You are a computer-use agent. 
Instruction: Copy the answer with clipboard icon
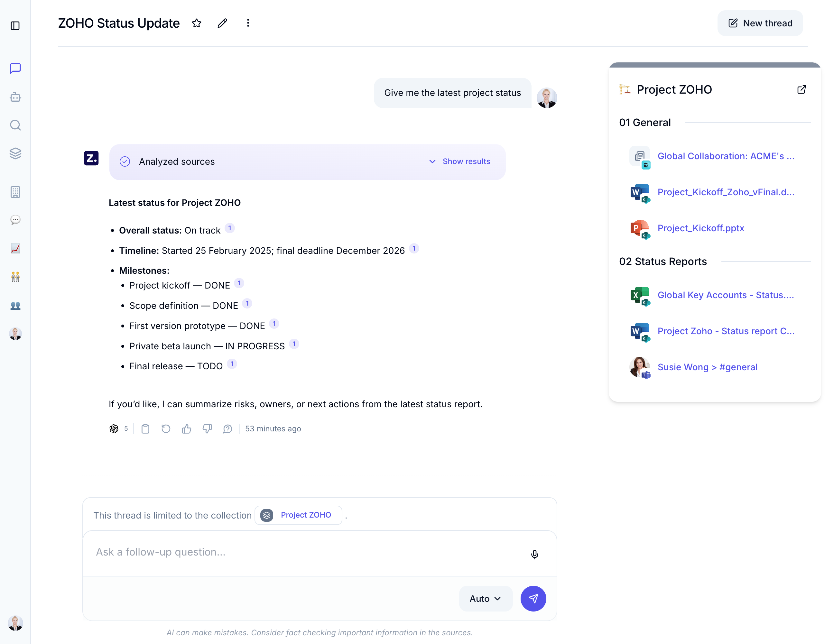click(x=145, y=429)
